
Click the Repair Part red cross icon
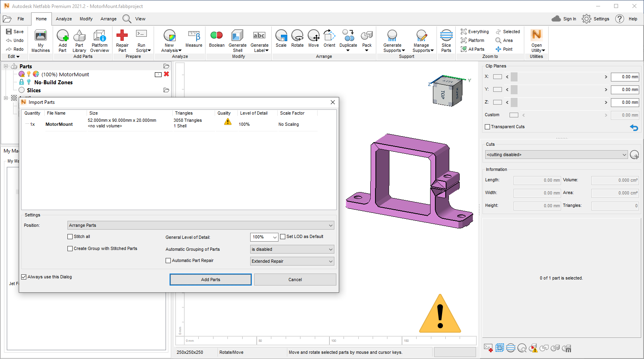point(122,36)
